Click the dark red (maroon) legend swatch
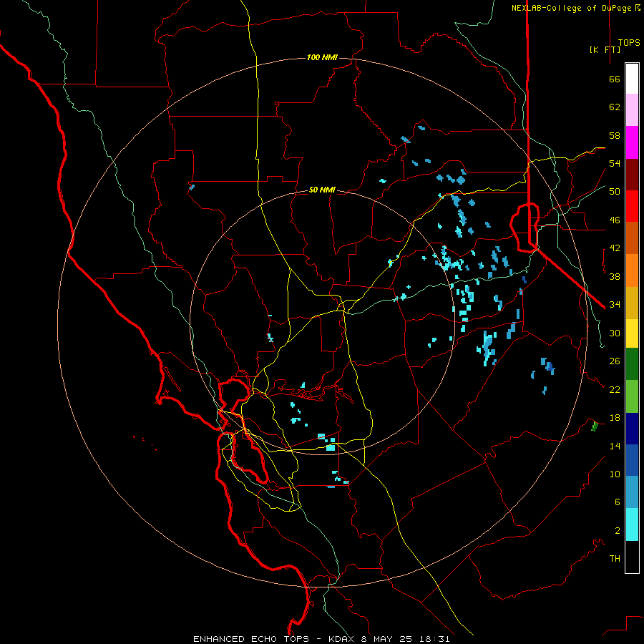Image resolution: width=644 pixels, height=644 pixels. (632, 175)
